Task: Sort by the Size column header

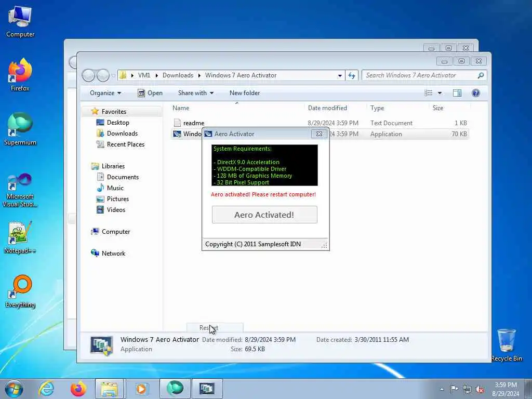Action: pos(449,108)
